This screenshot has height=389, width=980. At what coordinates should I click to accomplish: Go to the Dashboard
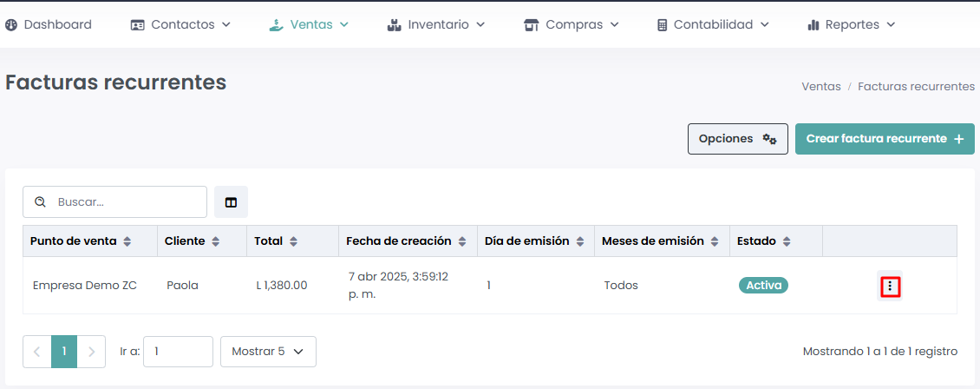pyautogui.click(x=49, y=24)
